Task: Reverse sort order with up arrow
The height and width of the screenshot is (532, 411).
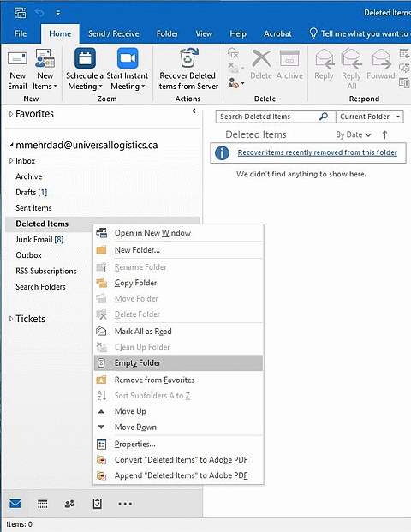Action: pos(384,134)
